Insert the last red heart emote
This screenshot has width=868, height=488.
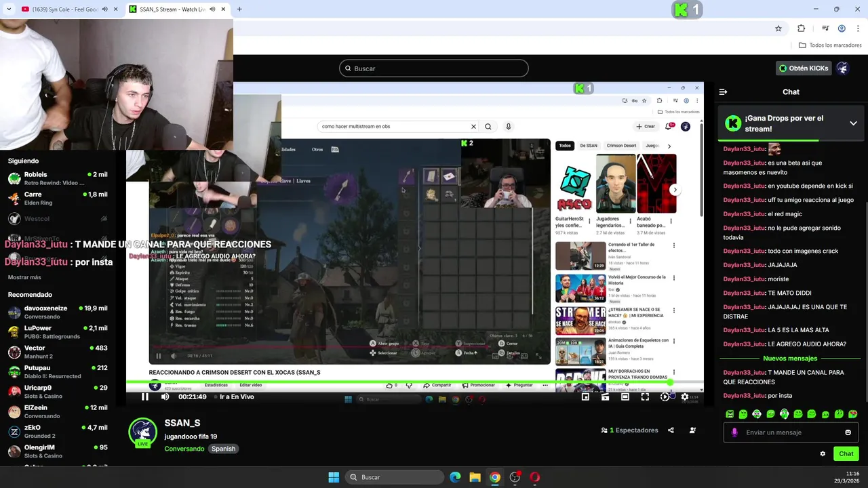coord(852,414)
